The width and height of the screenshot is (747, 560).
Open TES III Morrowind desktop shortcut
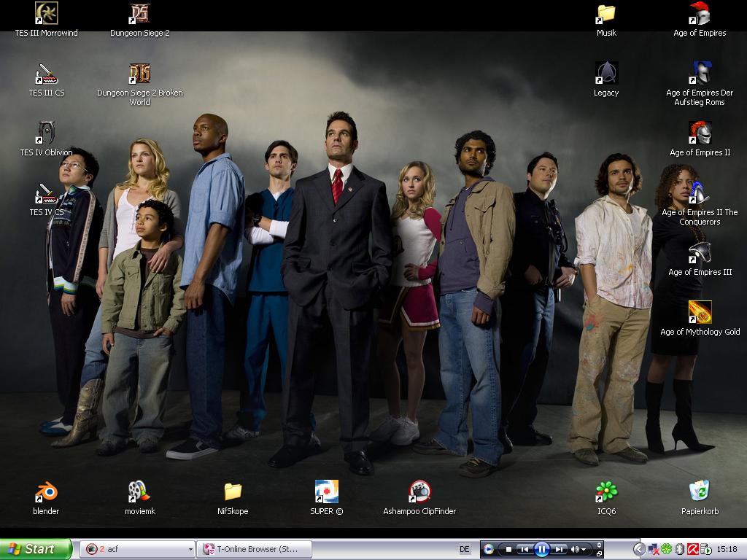[47, 14]
